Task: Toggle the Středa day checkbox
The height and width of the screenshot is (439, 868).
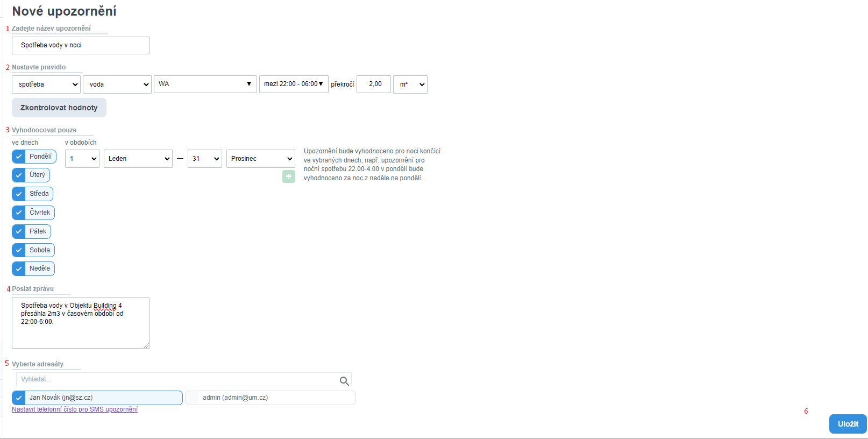Action: pos(19,194)
